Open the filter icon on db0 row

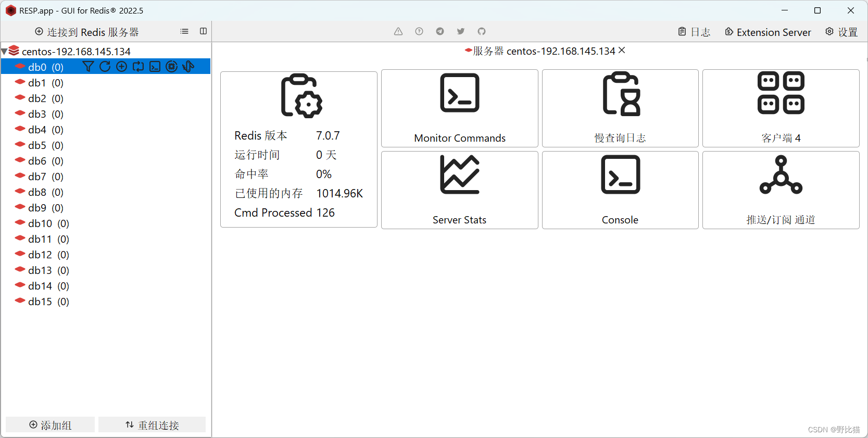88,67
